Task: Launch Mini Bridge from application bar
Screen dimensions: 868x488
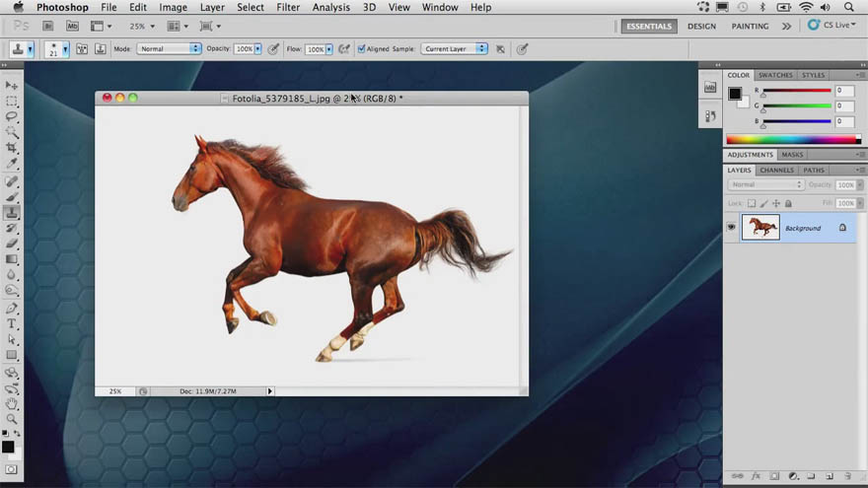Action: pyautogui.click(x=72, y=26)
